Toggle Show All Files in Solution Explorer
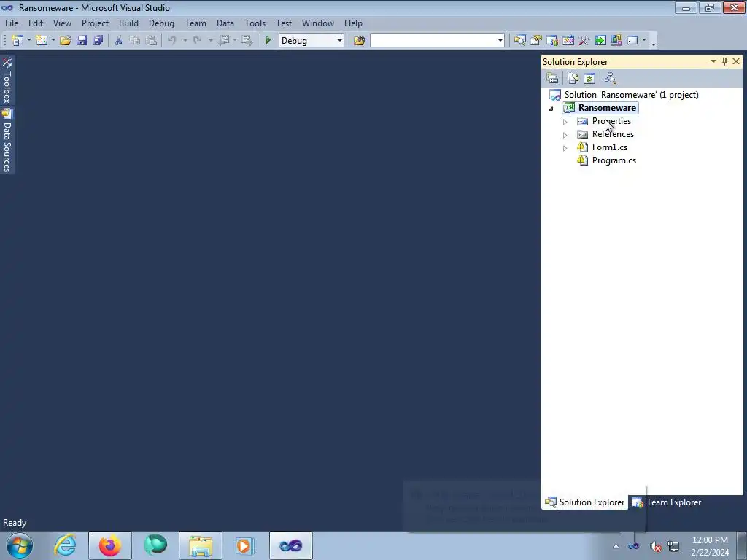The width and height of the screenshot is (747, 560). pyautogui.click(x=573, y=78)
